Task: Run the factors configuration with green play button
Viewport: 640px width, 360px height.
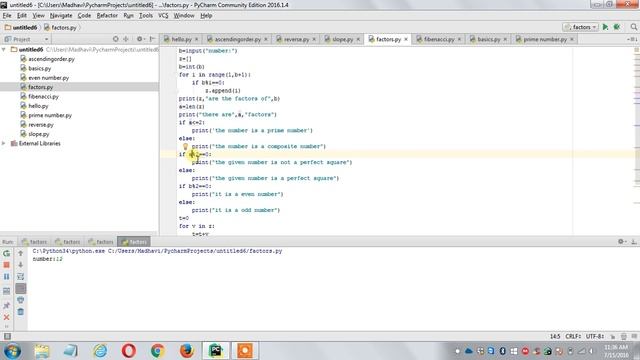Action: coord(605,27)
